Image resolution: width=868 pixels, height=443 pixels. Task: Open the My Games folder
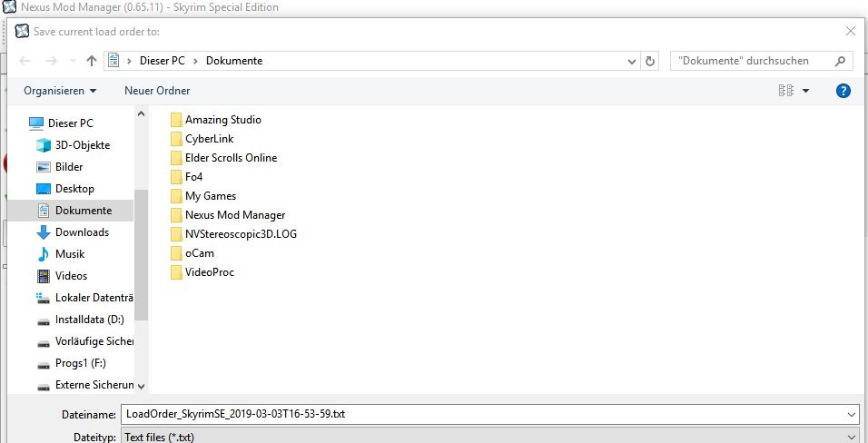click(x=210, y=196)
